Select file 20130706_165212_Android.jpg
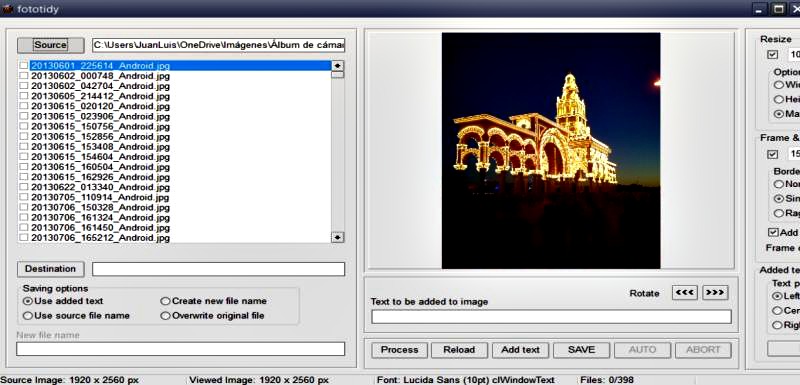The height and width of the screenshot is (385, 800). pyautogui.click(x=101, y=238)
